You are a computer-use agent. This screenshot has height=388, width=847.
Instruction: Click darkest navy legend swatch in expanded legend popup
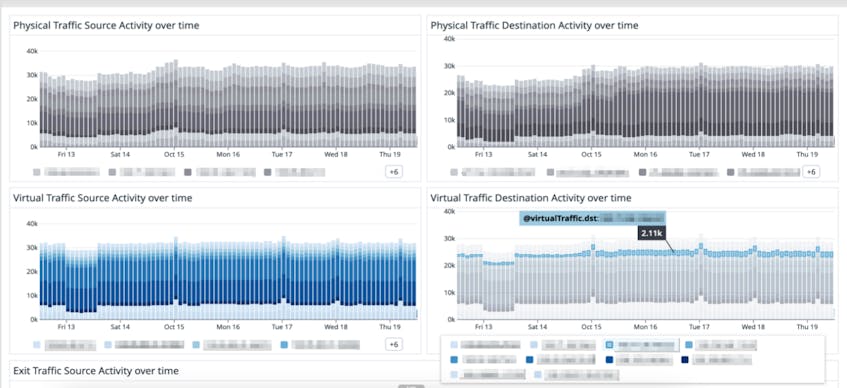685,360
